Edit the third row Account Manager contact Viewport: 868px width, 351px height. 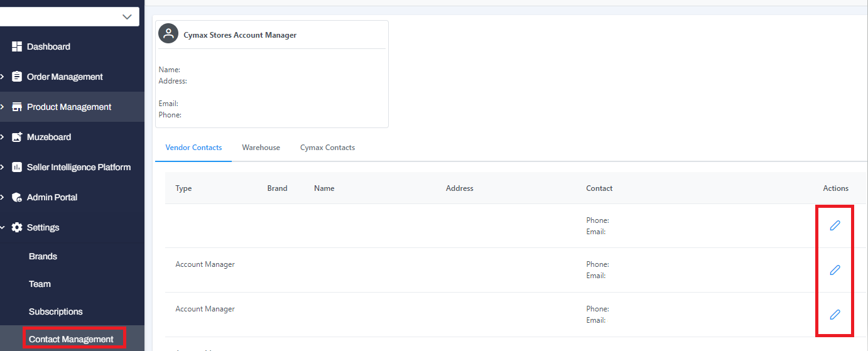coord(835,315)
